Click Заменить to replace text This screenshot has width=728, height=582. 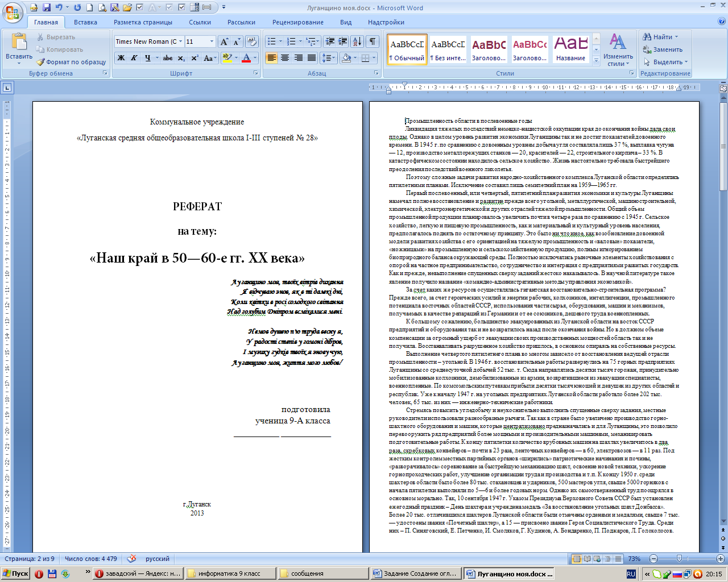(x=663, y=49)
